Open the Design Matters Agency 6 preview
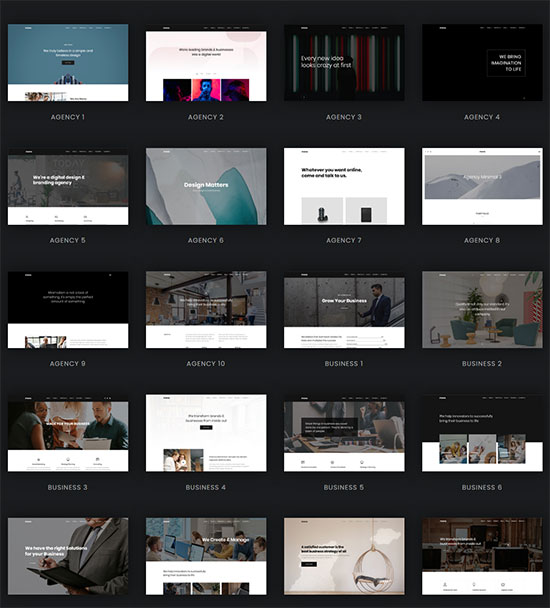 [206, 186]
